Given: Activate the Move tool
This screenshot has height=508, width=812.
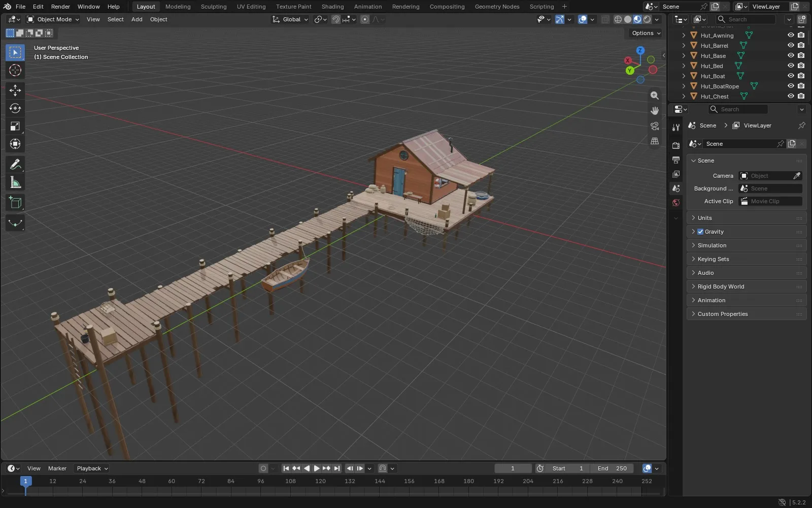Looking at the screenshot, I should point(15,90).
